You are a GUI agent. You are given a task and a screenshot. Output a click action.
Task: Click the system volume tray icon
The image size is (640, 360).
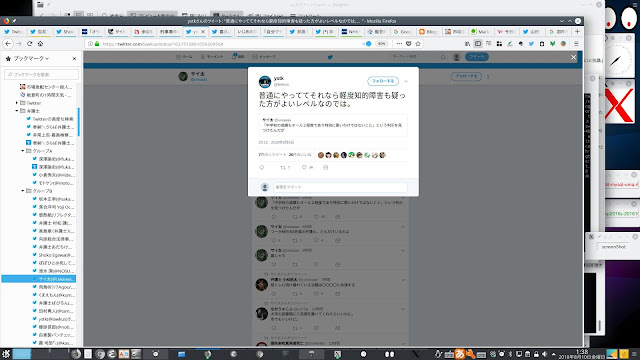[544, 354]
